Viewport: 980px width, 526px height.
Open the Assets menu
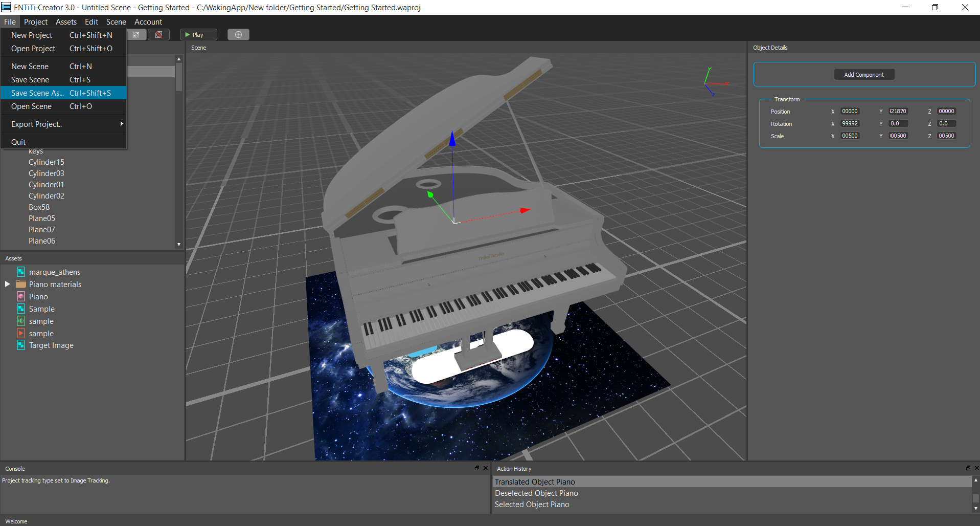coord(66,21)
